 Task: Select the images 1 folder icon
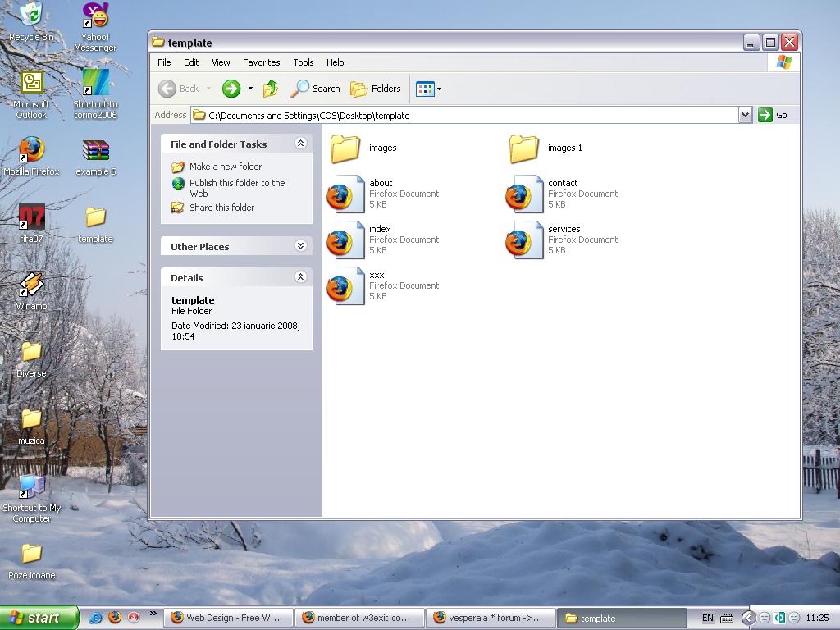(x=524, y=148)
